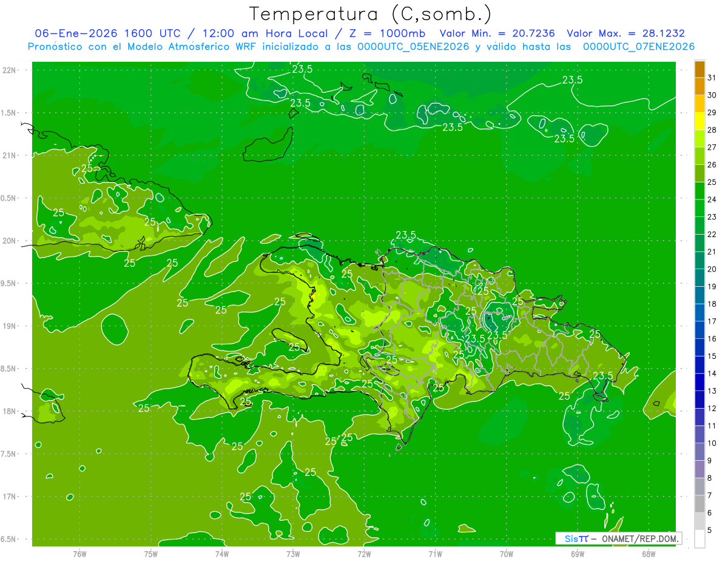Click the "75W" longitude axis label
728x562 pixels.
pyautogui.click(x=150, y=554)
